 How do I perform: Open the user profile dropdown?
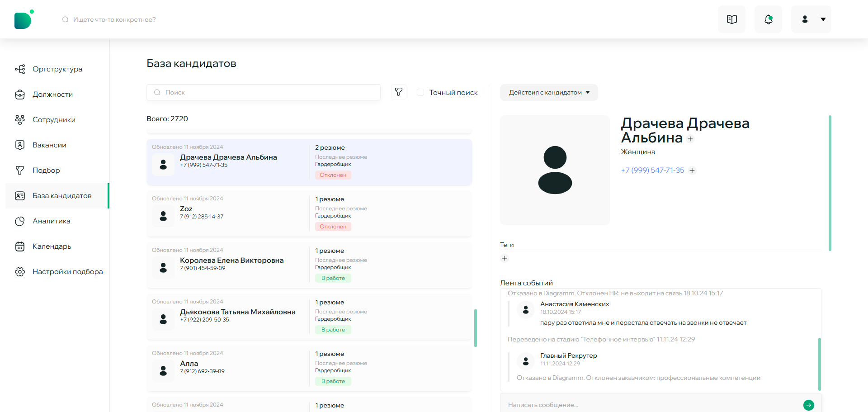(x=811, y=19)
